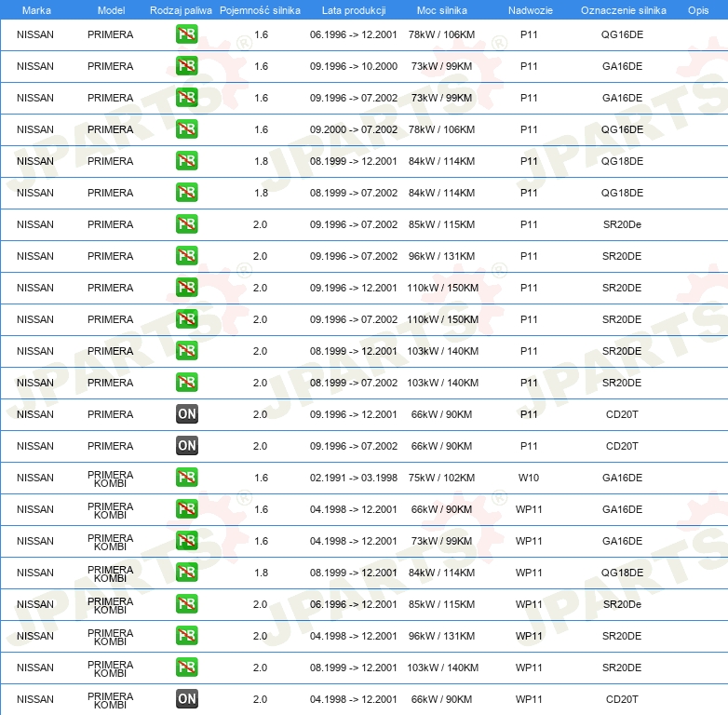Select the petrol icon in the WP11 73kW / 99KM row

tap(186, 540)
